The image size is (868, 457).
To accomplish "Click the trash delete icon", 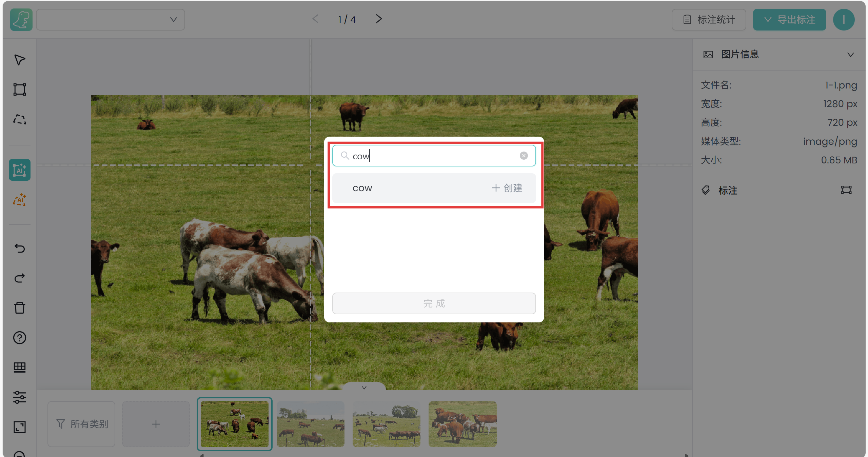I will pyautogui.click(x=20, y=308).
